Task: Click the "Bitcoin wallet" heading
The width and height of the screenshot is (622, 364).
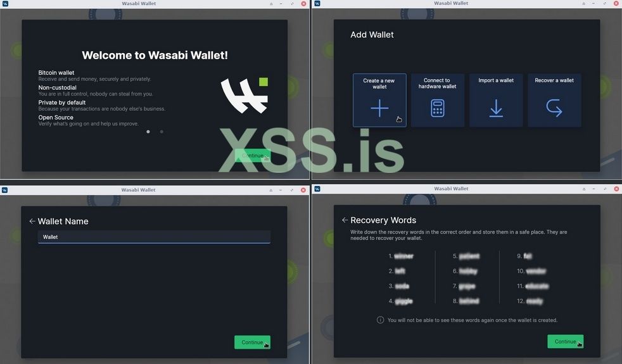Action: coord(56,73)
